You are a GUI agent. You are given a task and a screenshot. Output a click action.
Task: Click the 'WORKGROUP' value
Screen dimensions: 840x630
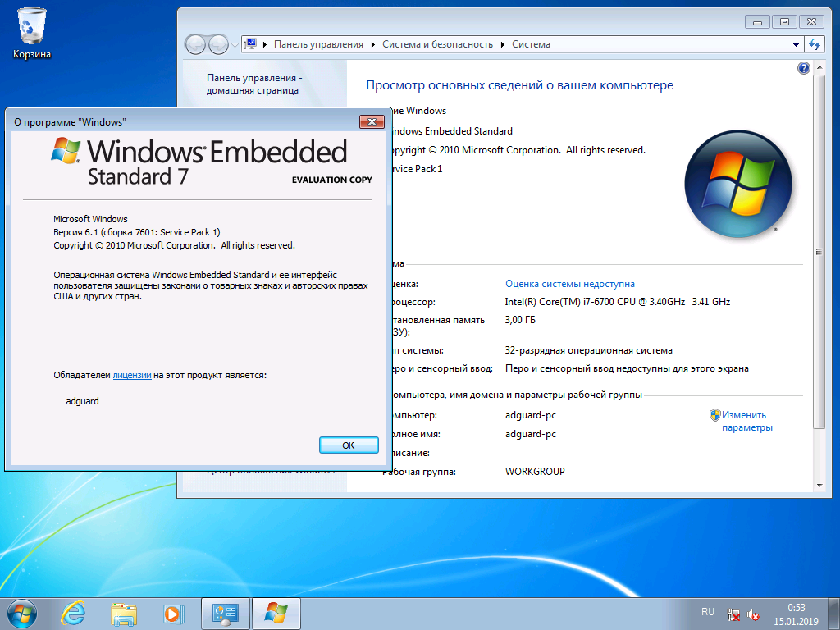point(535,472)
